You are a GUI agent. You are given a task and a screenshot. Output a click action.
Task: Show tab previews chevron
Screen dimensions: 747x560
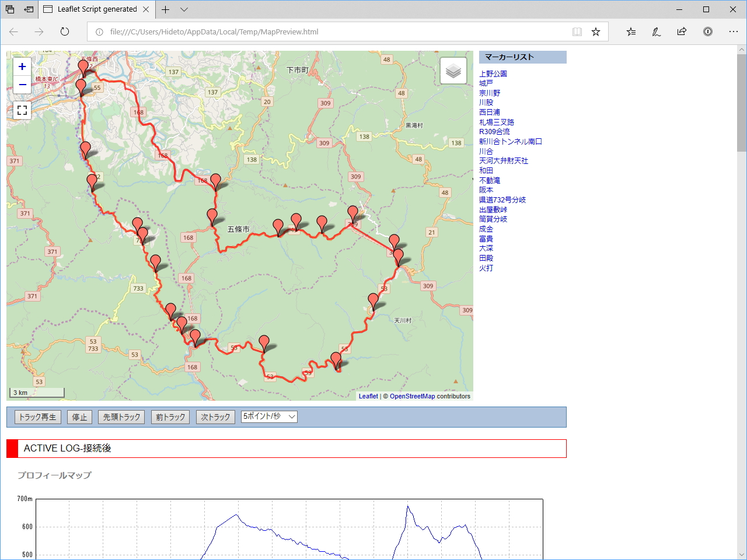coord(184,9)
